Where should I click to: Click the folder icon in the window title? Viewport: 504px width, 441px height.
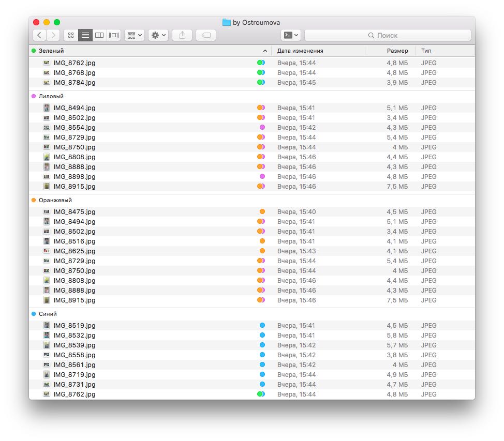pyautogui.click(x=227, y=22)
